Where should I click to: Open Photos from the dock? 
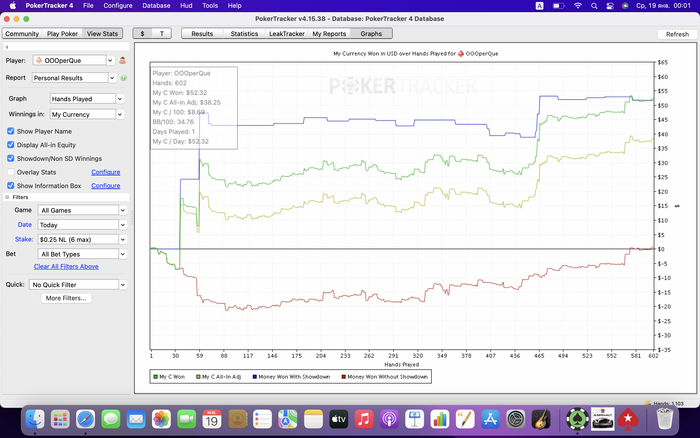click(161, 419)
